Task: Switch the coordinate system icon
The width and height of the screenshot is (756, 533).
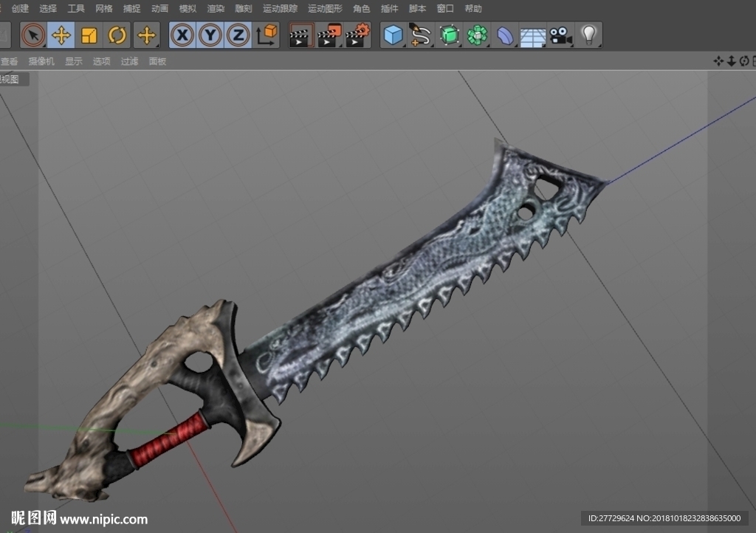Action: 266,35
